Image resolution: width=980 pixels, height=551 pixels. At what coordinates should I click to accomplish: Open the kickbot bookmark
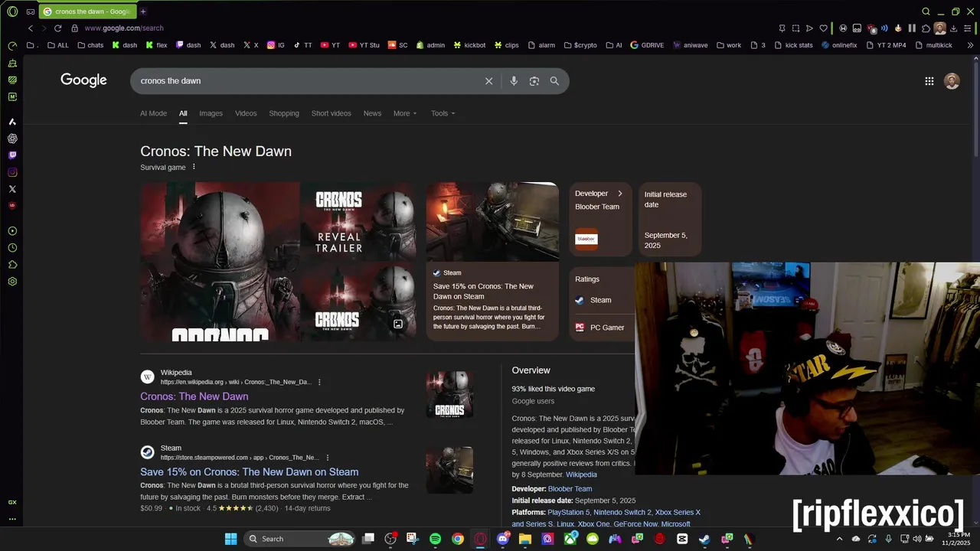click(x=469, y=45)
